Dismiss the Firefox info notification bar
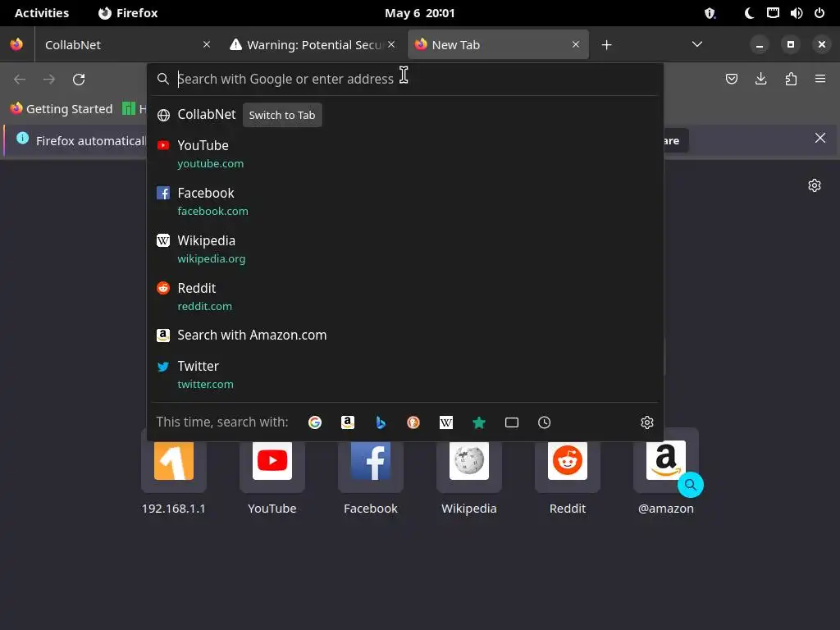 [820, 138]
